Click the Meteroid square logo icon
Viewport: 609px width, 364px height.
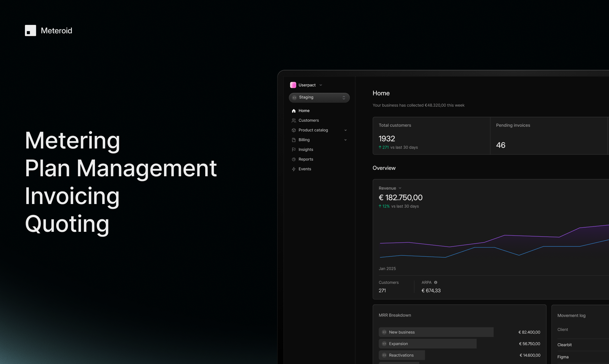coord(30,31)
